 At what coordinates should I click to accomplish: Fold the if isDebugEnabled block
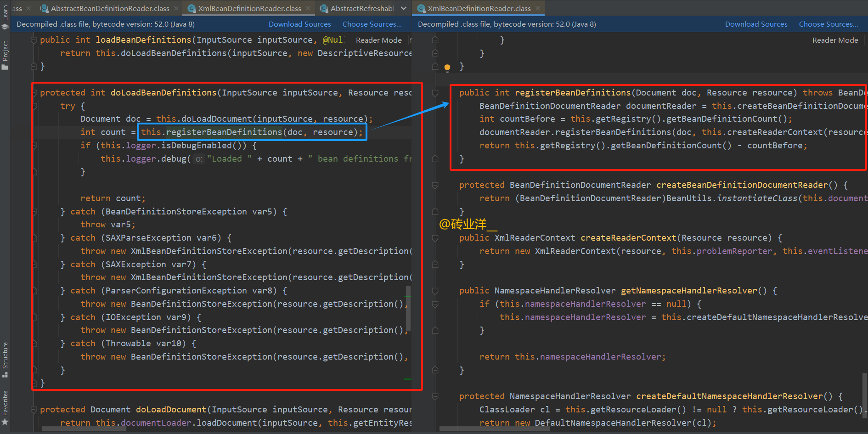click(34, 146)
